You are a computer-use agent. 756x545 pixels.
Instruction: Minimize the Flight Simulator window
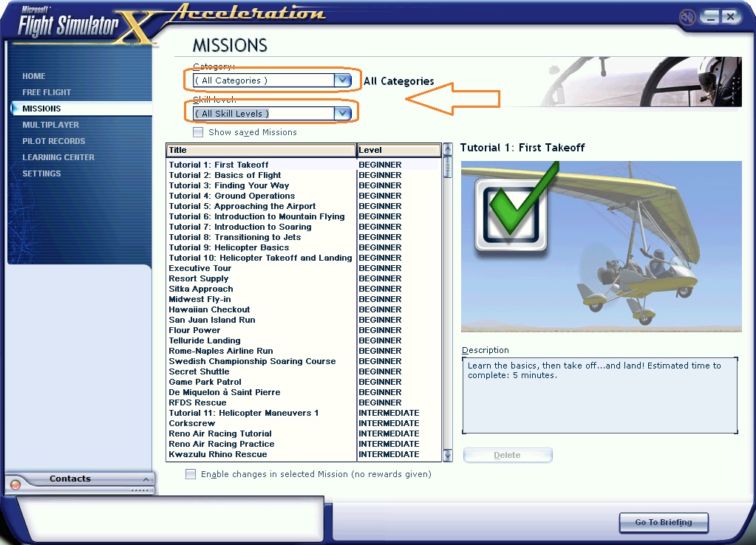709,17
